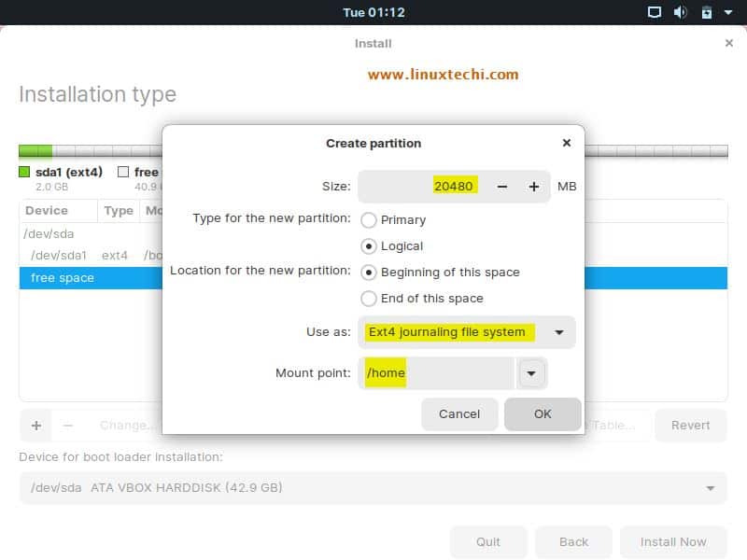Click the Size field showing 20480

pos(423,186)
